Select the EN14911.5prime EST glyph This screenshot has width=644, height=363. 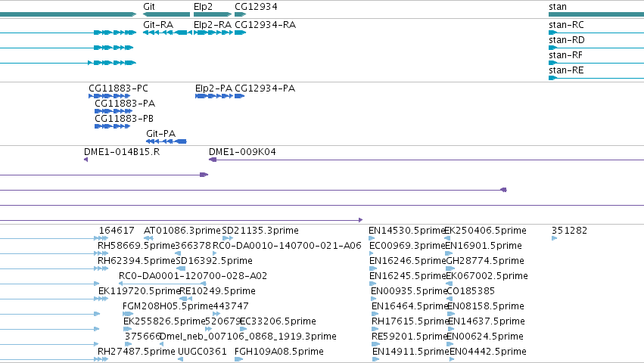[x=376, y=359]
